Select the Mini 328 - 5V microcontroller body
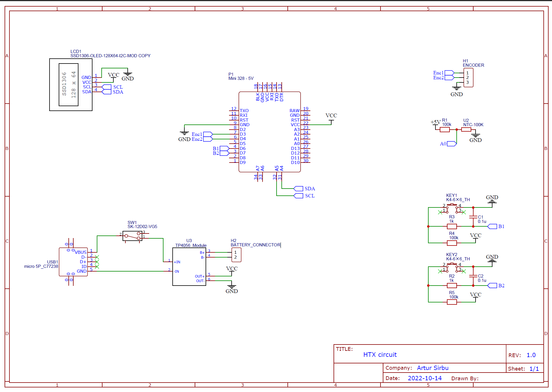The width and height of the screenshot is (552, 392). tap(269, 132)
